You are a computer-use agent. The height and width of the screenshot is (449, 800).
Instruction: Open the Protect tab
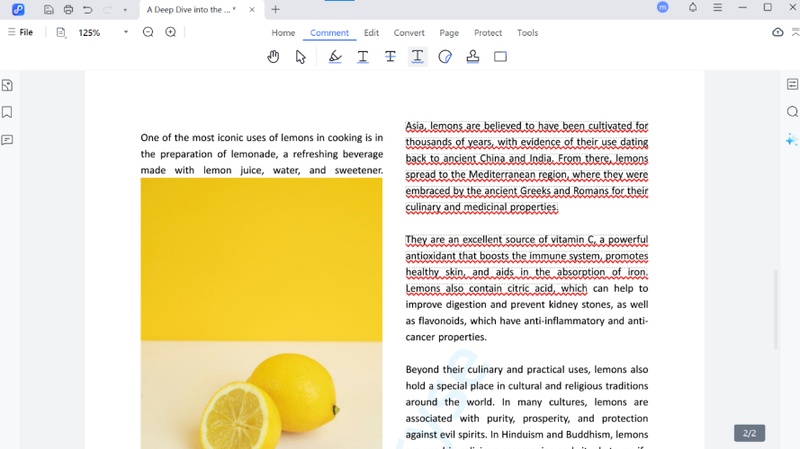[488, 33]
